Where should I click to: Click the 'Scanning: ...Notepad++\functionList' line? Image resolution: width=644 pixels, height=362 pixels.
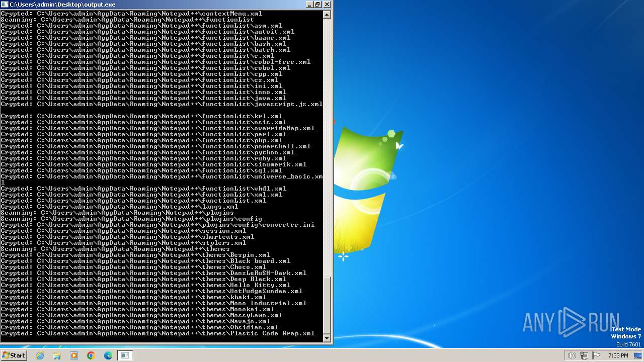pos(127,20)
